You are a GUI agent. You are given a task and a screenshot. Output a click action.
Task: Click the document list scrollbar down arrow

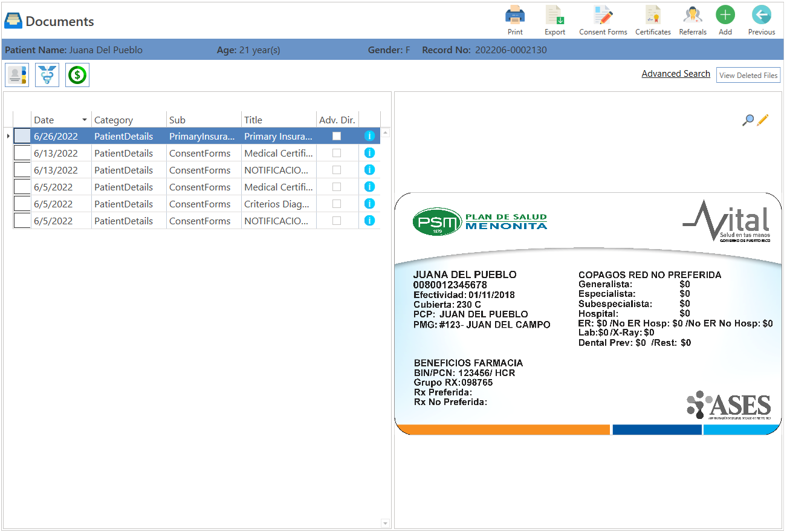[386, 524]
